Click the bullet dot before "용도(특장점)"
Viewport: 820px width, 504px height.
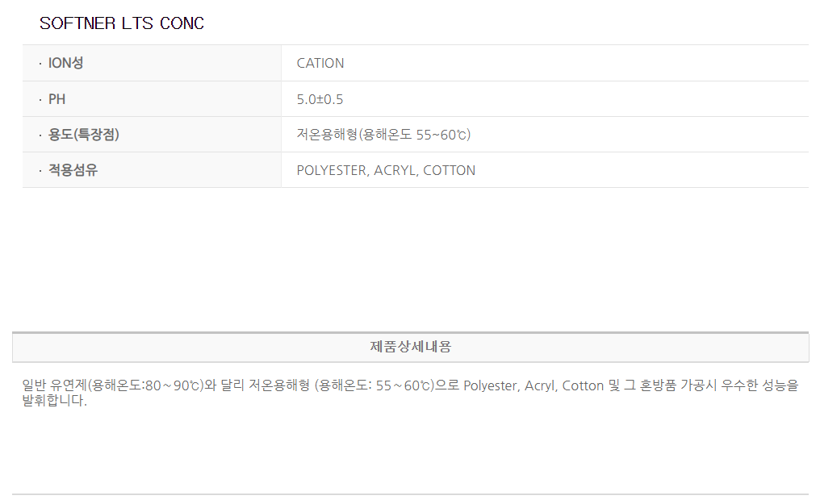point(40,135)
